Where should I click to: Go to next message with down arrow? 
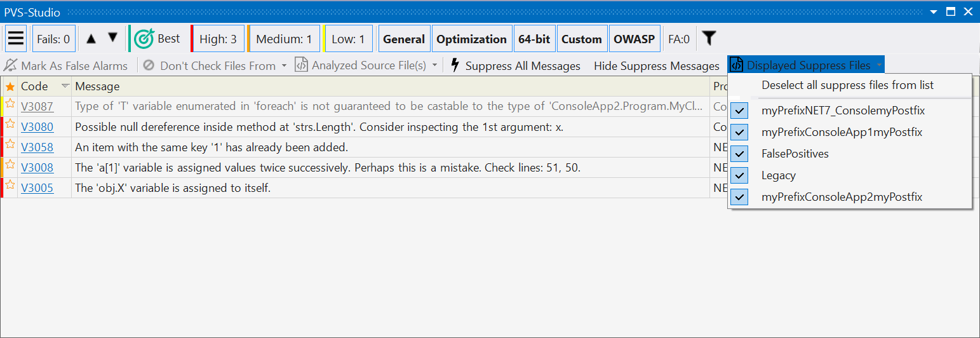112,38
